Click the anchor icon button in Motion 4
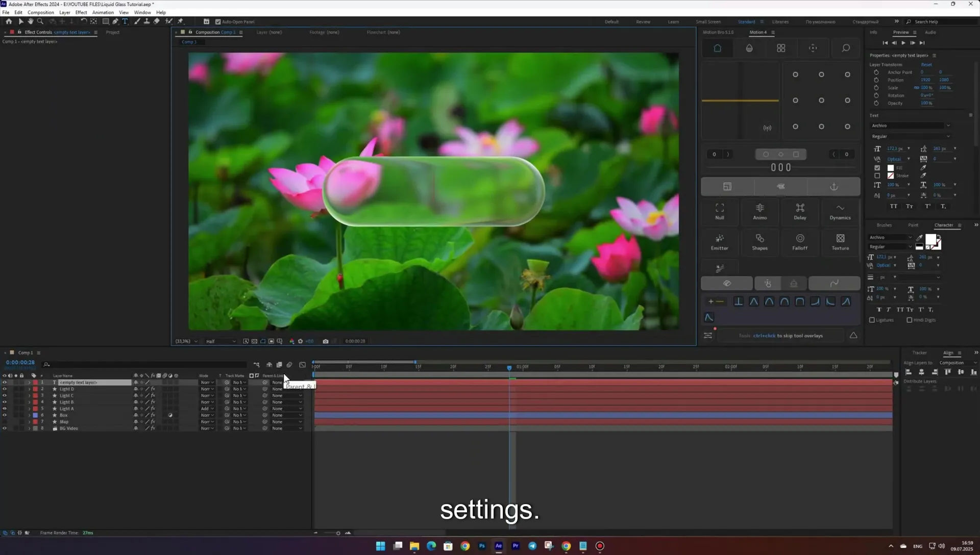980x555 pixels. pos(834,187)
